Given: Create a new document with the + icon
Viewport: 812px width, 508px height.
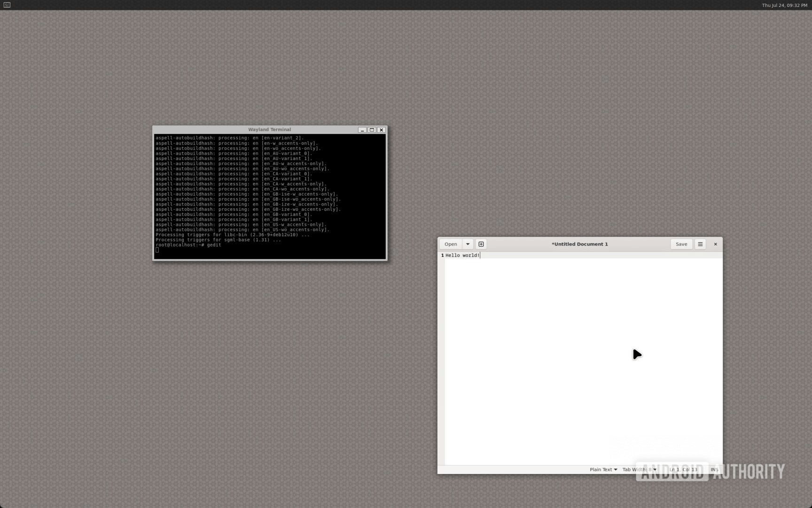Looking at the screenshot, I should click(x=481, y=244).
